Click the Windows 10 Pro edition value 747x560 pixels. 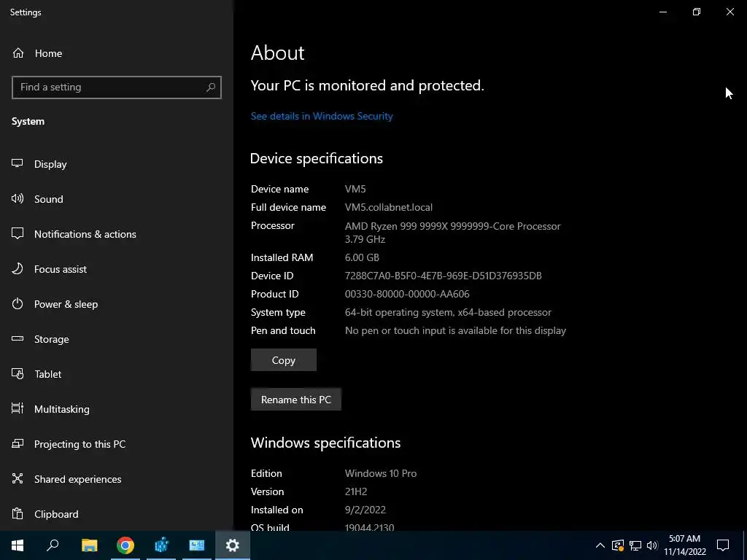coord(381,473)
